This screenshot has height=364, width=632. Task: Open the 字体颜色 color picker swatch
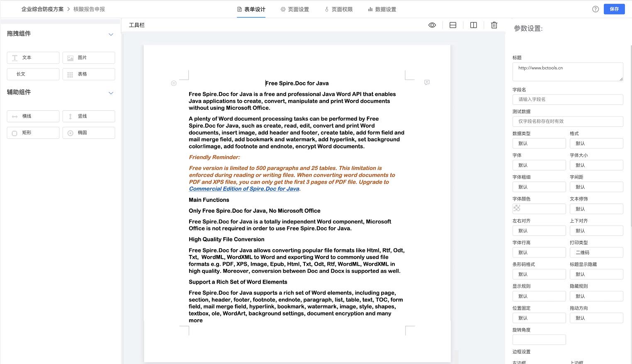[517, 208]
